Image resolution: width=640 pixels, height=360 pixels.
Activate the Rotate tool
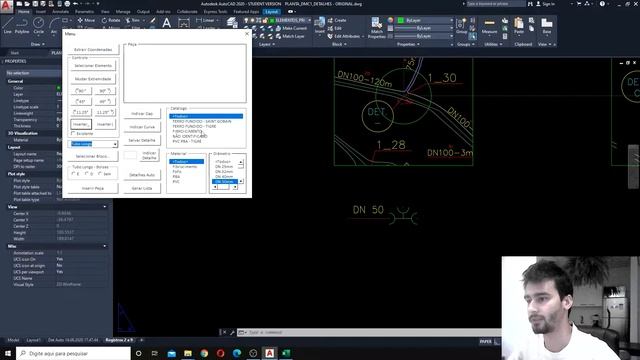pos(111,20)
